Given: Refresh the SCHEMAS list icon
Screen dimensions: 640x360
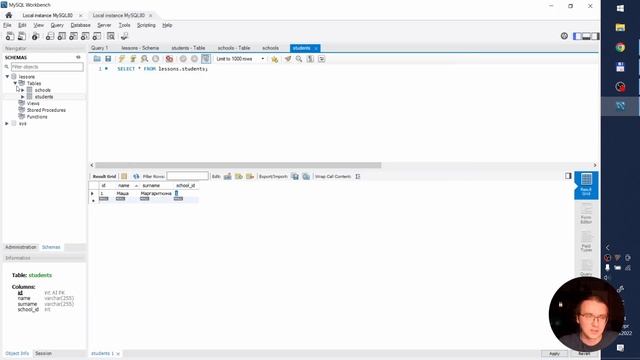Looking at the screenshot, I should pos(78,58).
